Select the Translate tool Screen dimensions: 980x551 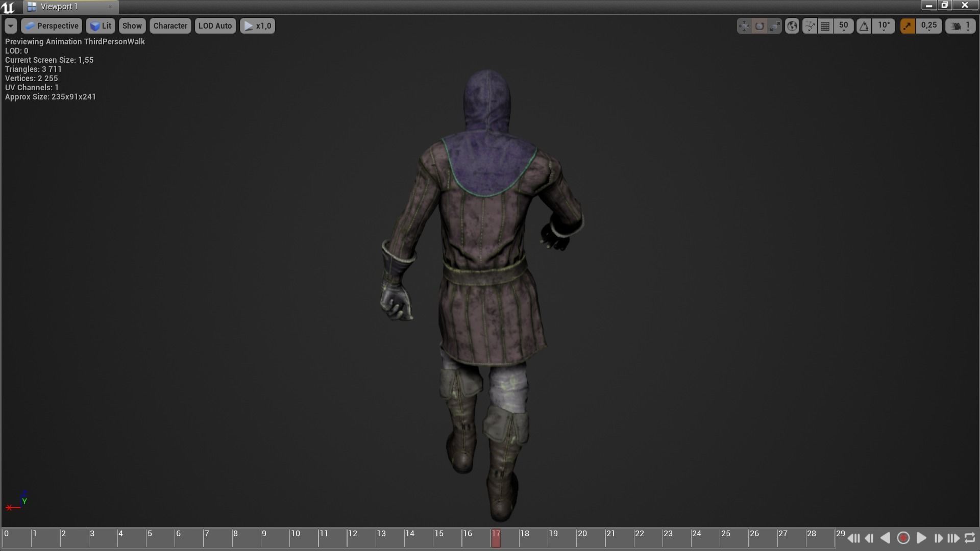tap(744, 26)
